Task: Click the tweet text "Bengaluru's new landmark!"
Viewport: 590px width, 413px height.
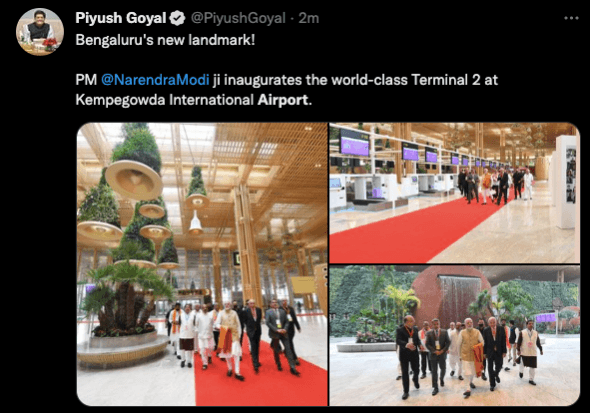Action: (165, 39)
